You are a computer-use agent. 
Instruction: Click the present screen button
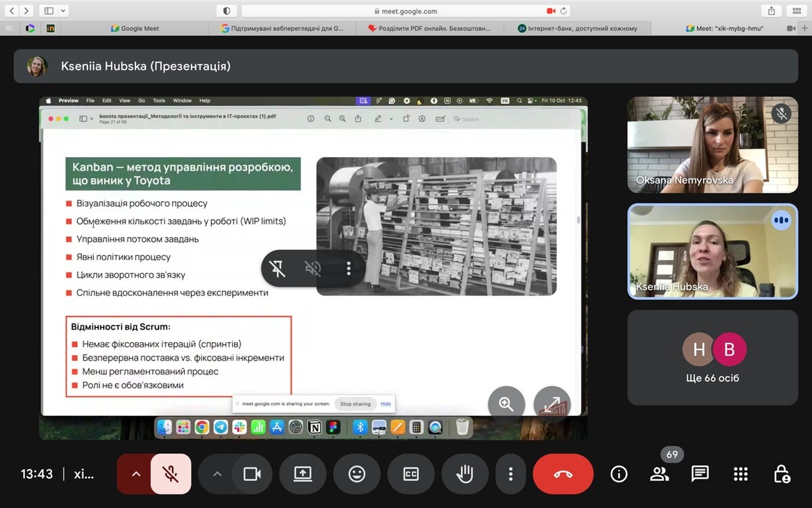[x=302, y=474]
